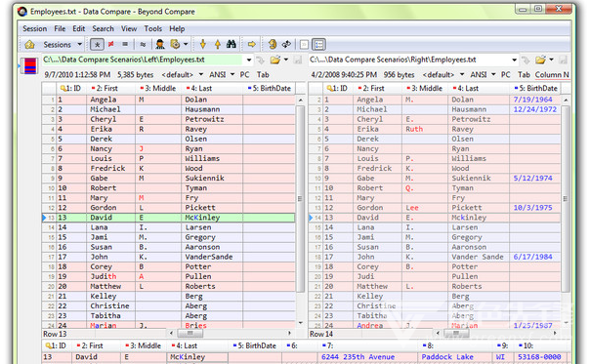Open left folder icon dropdown arrow

(x=286, y=60)
